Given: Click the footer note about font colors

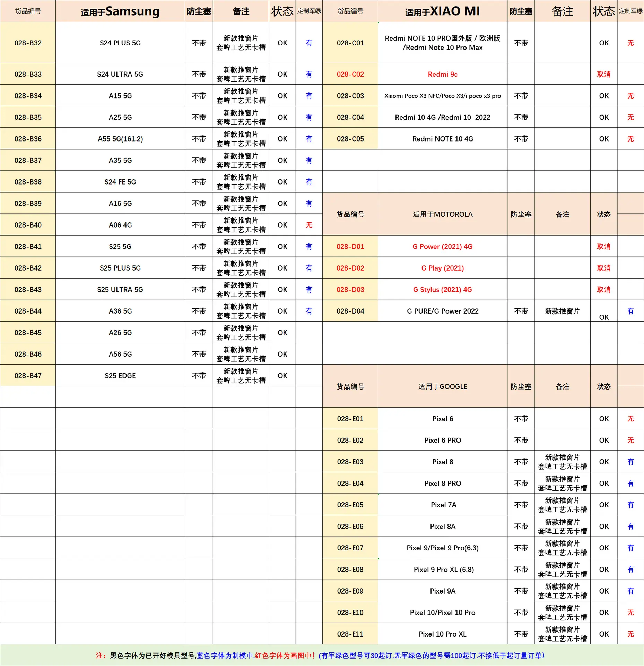Looking at the screenshot, I should (320, 655).
